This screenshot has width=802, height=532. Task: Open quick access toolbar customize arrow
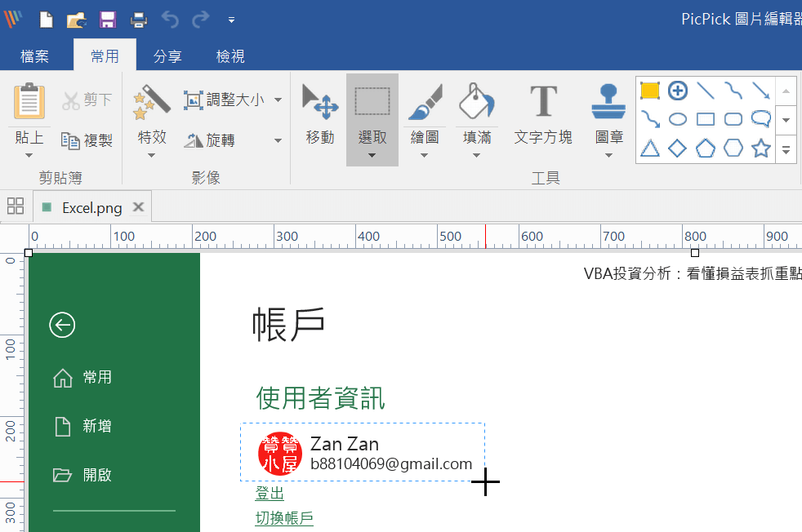pos(231,20)
